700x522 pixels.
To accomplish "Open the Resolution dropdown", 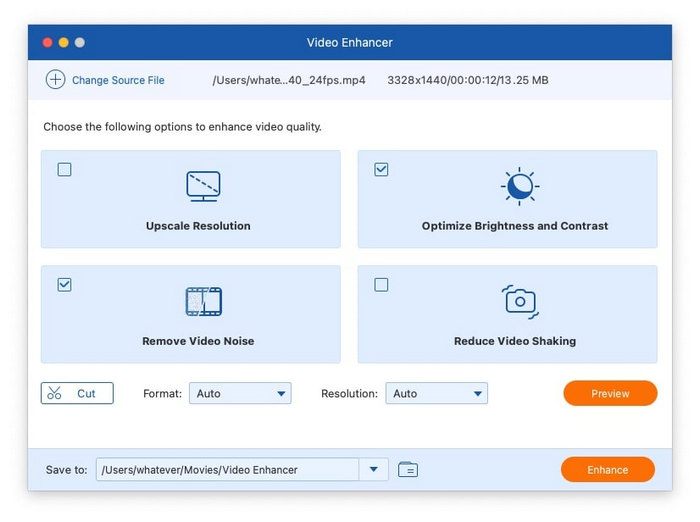I will click(x=437, y=394).
